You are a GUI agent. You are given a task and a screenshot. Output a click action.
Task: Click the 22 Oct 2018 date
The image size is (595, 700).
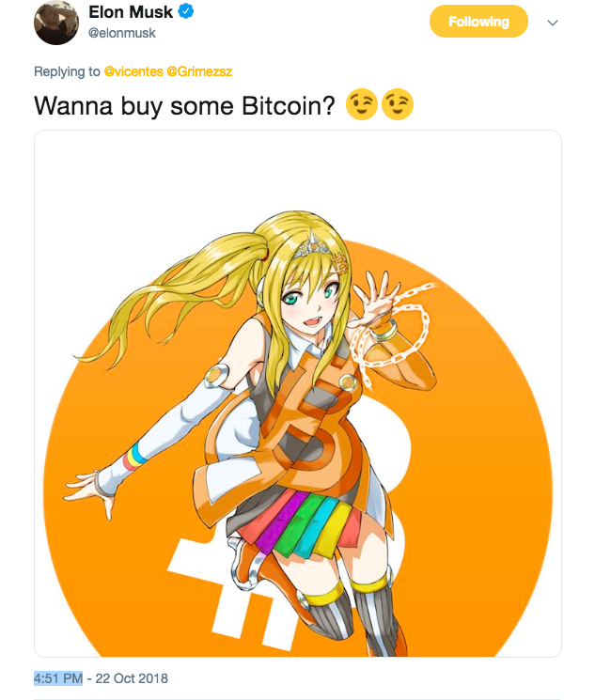pyautogui.click(x=132, y=678)
